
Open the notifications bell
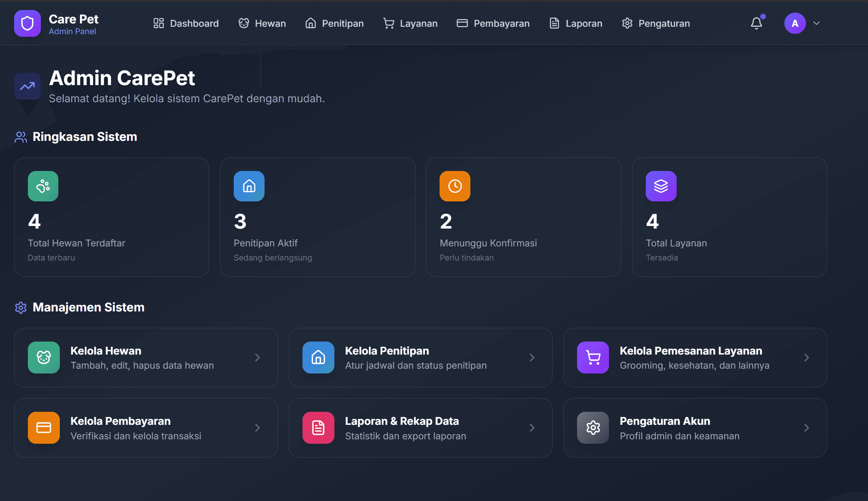(x=757, y=23)
